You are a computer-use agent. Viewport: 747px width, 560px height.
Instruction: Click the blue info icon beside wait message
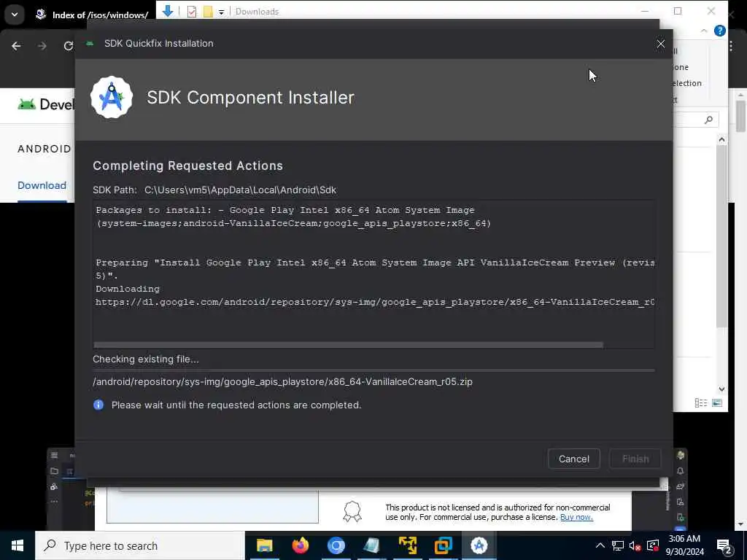point(98,405)
